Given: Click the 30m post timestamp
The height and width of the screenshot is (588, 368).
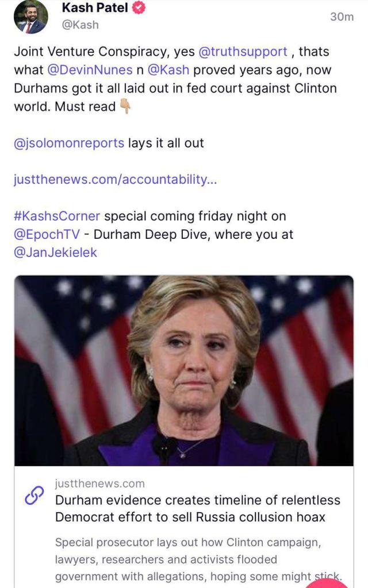Looking at the screenshot, I should point(342,17).
